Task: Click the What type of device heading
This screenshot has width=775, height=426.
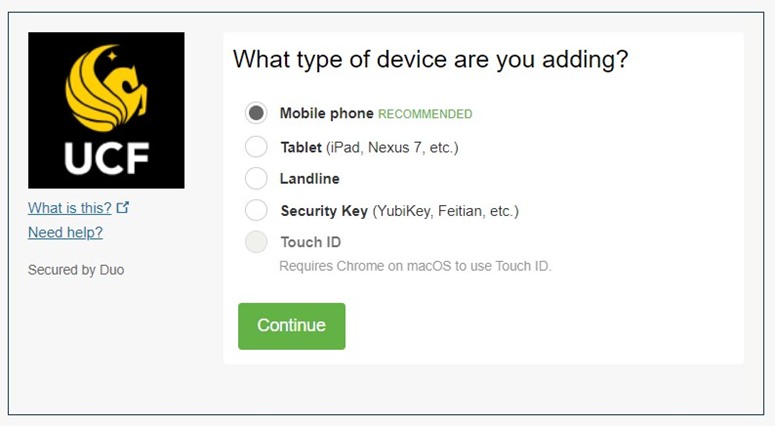Action: point(431,59)
